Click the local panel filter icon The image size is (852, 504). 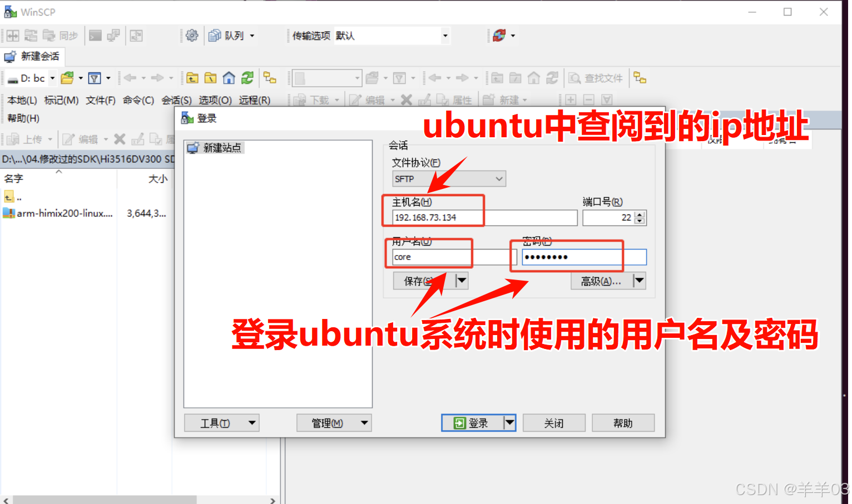click(95, 78)
